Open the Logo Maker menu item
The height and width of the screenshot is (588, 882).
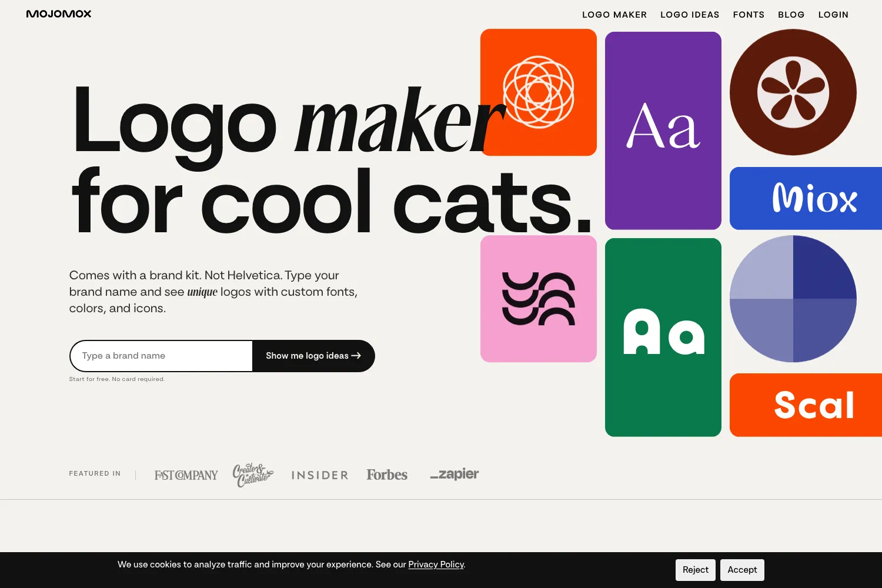[x=614, y=15]
